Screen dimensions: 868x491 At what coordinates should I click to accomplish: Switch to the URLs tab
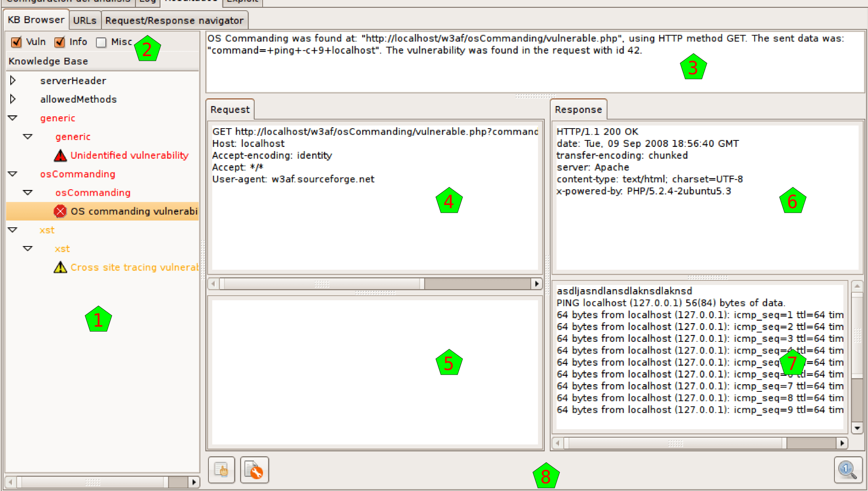(85, 21)
